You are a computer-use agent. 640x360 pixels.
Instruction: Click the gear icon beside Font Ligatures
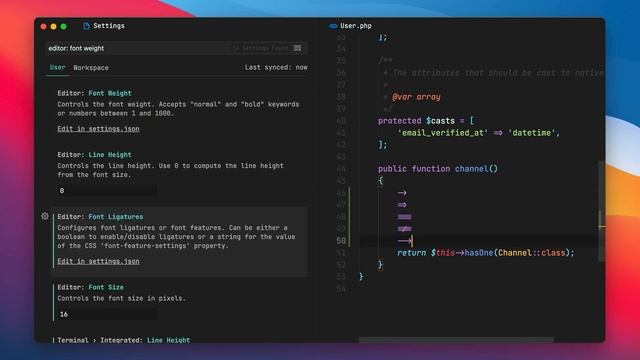[x=45, y=216]
